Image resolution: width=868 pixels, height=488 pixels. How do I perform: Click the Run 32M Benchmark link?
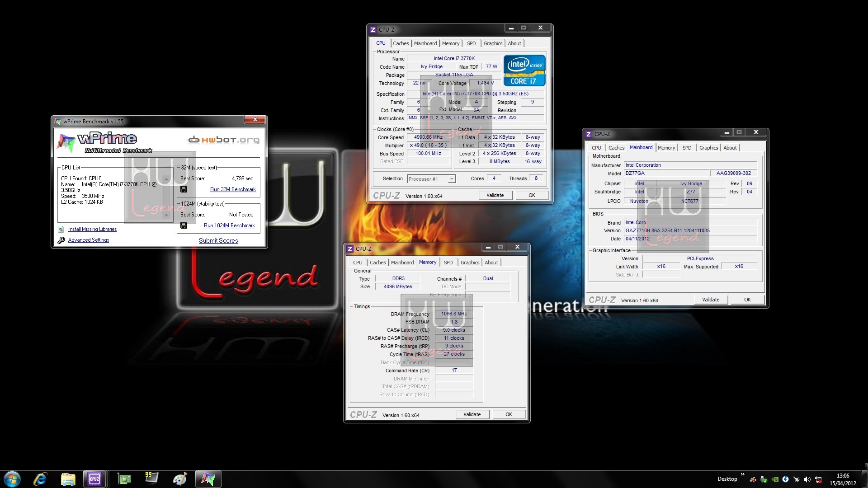tap(233, 189)
